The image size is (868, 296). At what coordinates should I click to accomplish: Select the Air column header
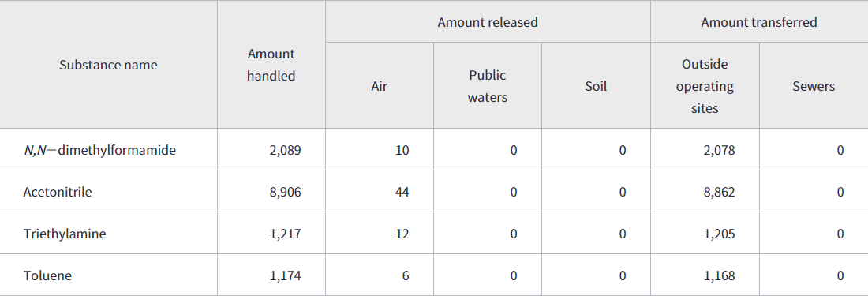380,86
